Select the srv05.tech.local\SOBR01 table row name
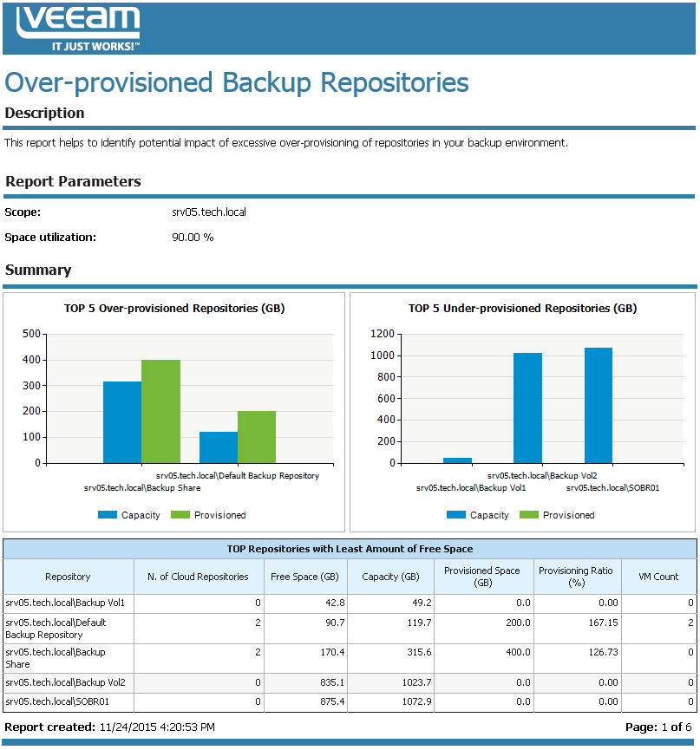The width and height of the screenshot is (700, 750). tap(57, 702)
